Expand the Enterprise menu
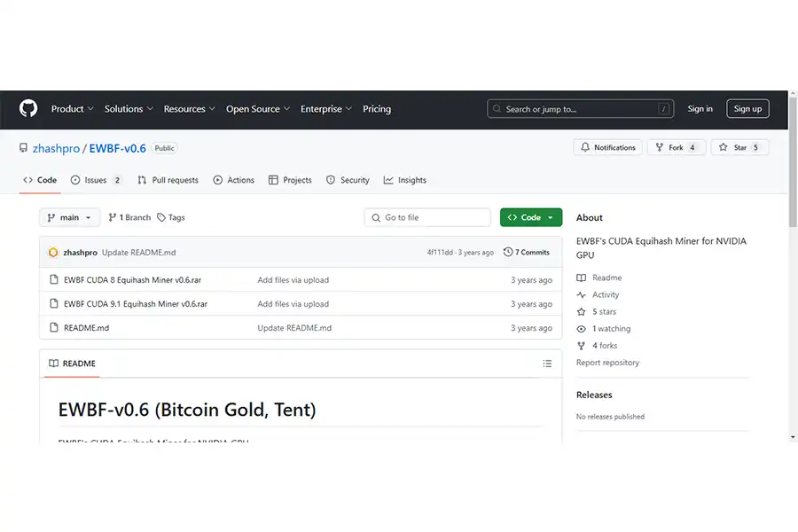 326,109
